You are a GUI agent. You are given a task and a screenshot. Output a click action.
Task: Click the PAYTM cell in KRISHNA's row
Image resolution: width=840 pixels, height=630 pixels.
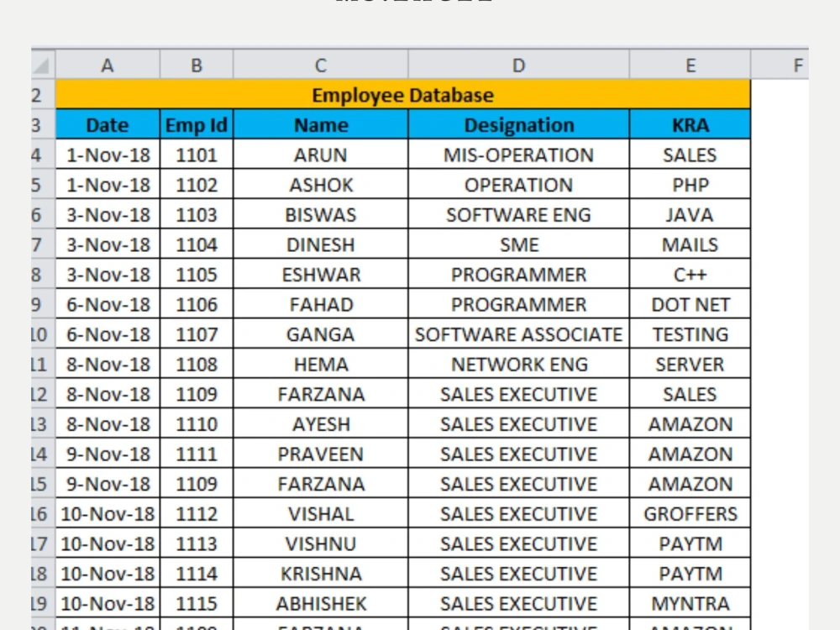(690, 574)
